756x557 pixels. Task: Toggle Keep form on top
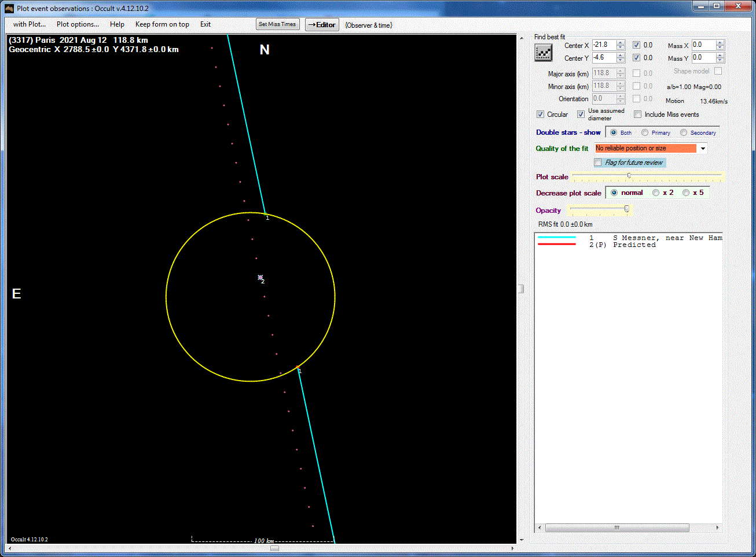point(162,24)
